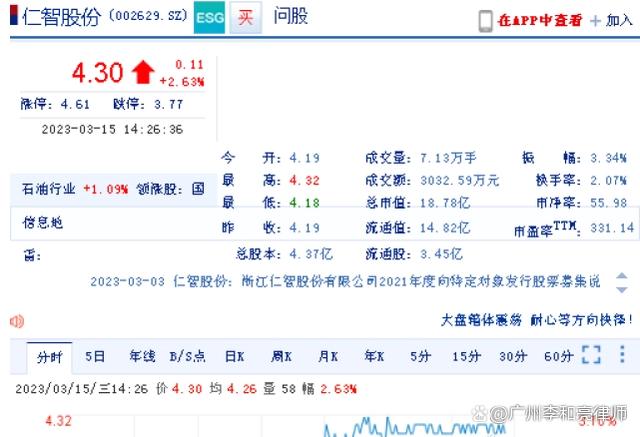Click the 成交量 7.13万手 value
Viewport: 640px width, 437px height.
tap(448, 157)
